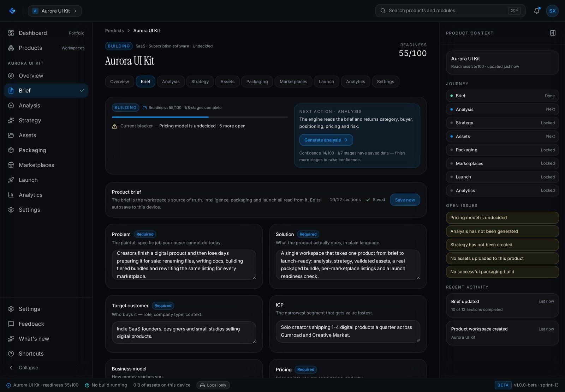This screenshot has height=392, width=565.
Task: Open the Strategy journey step marked Locked
Action: [x=502, y=123]
